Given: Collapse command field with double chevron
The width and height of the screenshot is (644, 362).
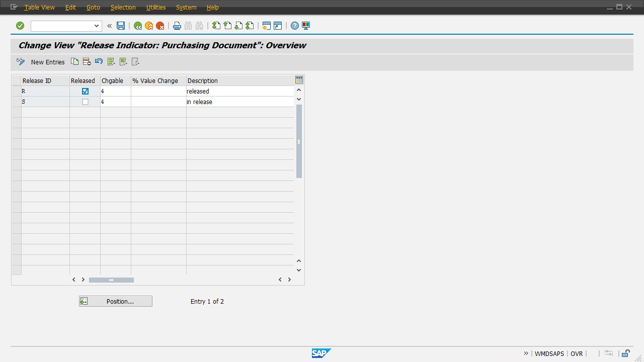Looking at the screenshot, I should [109, 26].
